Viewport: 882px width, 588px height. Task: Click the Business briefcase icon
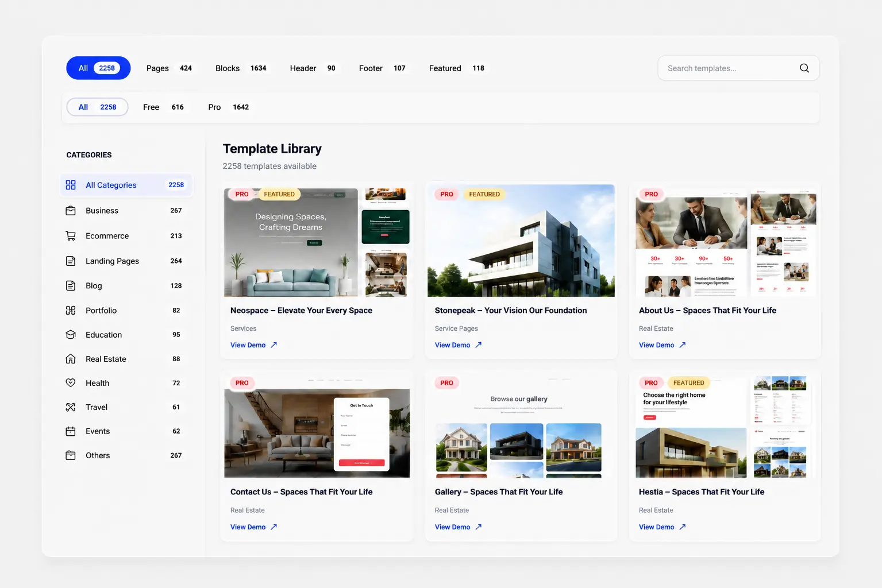pyautogui.click(x=71, y=211)
